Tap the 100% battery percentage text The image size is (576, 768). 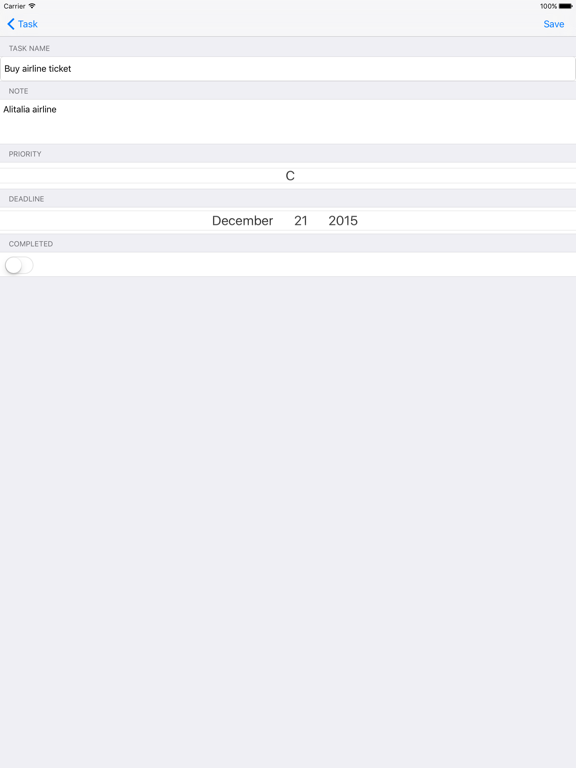tap(549, 6)
